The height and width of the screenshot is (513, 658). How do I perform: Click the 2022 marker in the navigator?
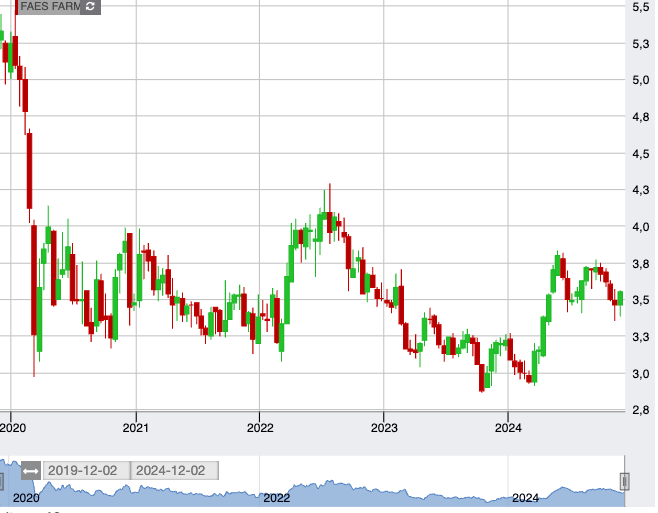tap(277, 498)
